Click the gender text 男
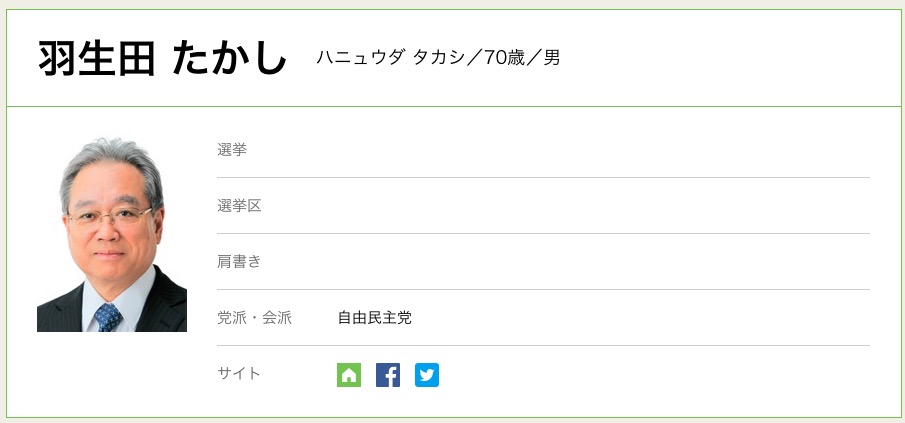Image resolution: width=905 pixels, height=423 pixels. 552,58
